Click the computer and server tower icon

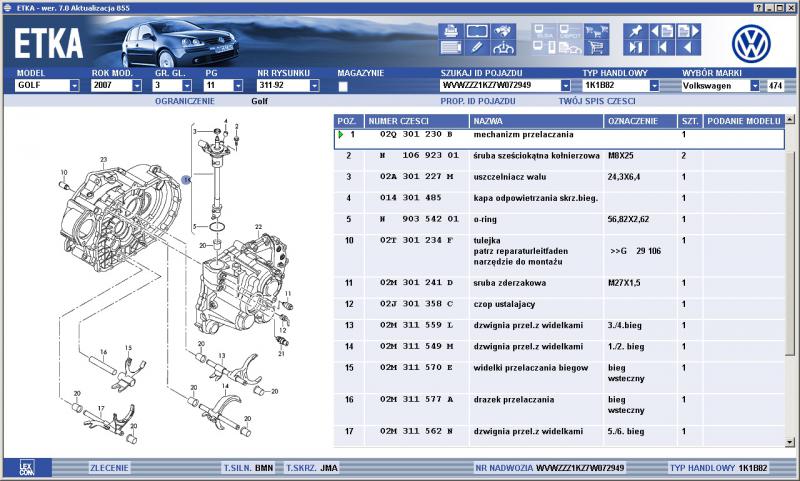[544, 48]
